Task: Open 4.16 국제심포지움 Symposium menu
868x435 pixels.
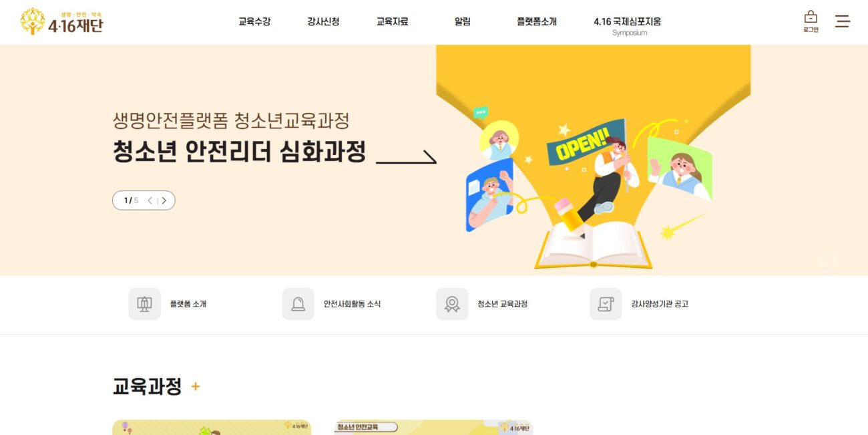Action: coord(628,26)
